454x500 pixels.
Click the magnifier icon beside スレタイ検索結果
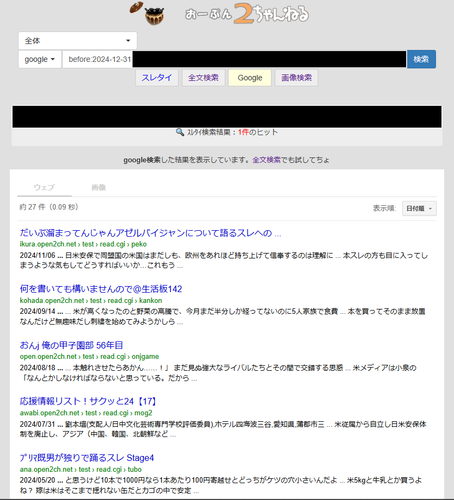pyautogui.click(x=180, y=132)
